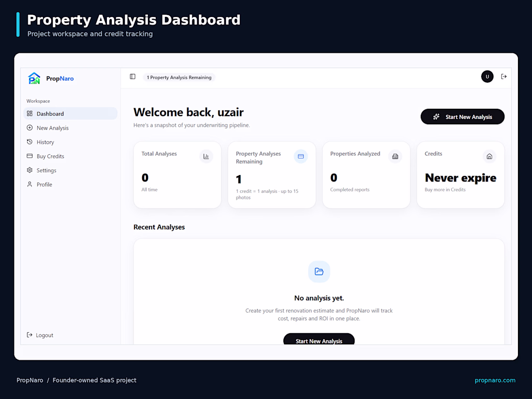Click the "Properties Analyzed" card title

(355, 154)
